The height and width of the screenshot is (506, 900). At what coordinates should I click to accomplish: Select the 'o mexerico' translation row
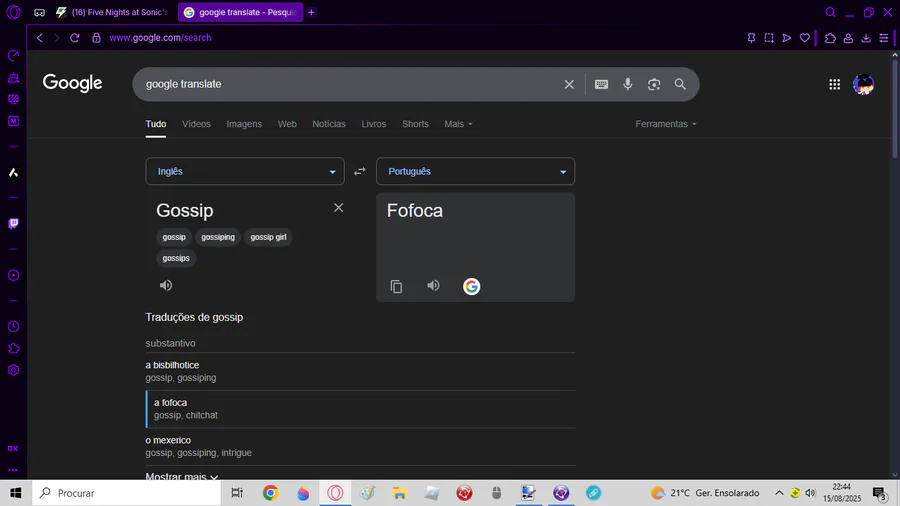pos(360,446)
